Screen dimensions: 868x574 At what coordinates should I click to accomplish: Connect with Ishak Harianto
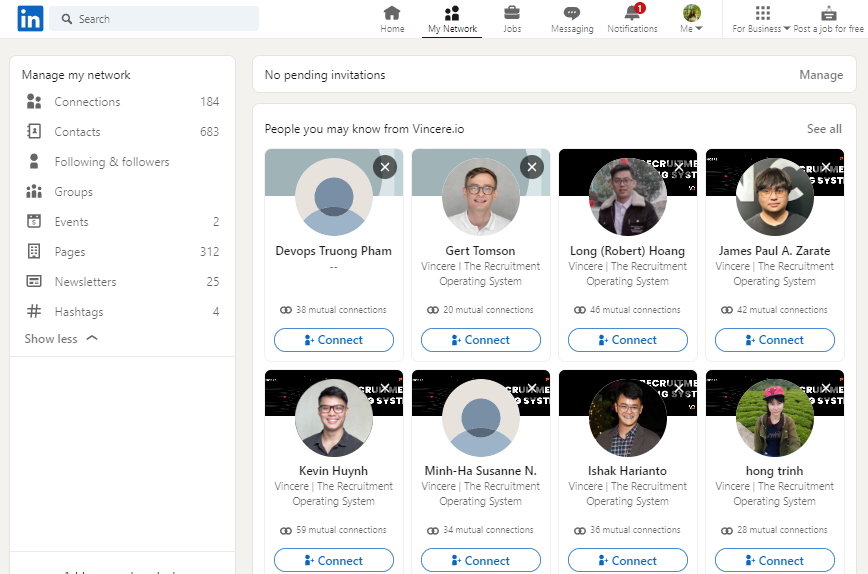tap(628, 560)
